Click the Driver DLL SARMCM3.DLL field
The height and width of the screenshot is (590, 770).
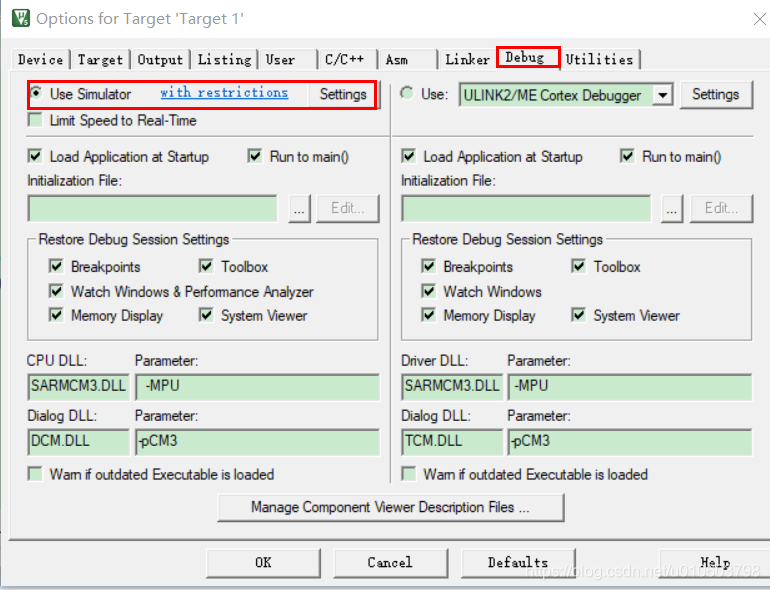(x=452, y=387)
